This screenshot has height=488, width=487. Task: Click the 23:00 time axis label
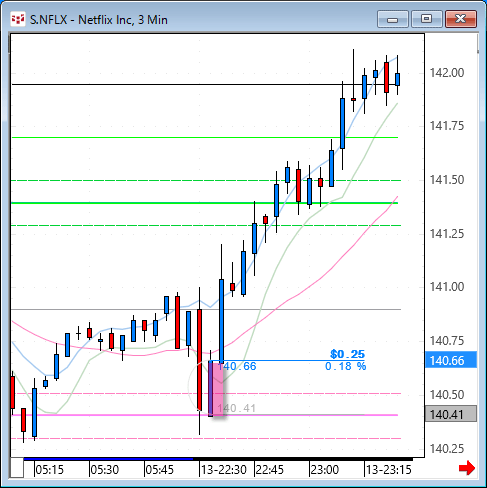325,470
